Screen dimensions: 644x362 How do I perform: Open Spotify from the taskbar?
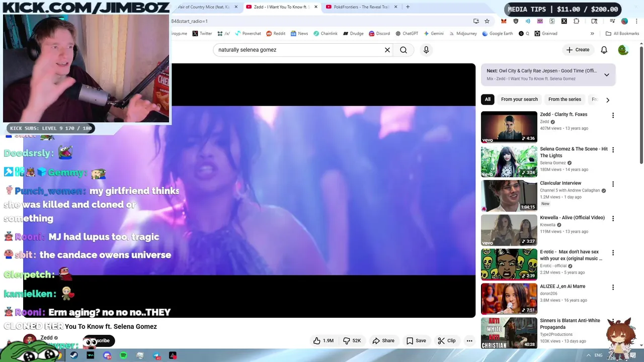(x=124, y=355)
